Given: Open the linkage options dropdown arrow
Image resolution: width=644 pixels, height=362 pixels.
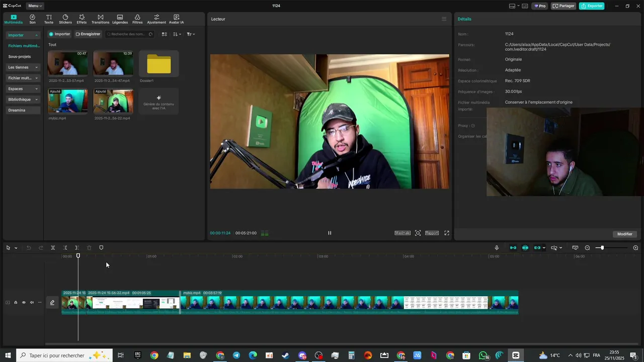Looking at the screenshot, I should pyautogui.click(x=544, y=248).
